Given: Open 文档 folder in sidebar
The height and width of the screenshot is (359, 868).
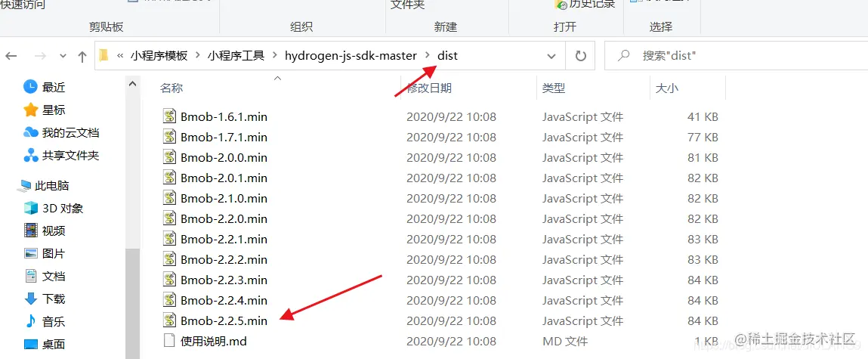Looking at the screenshot, I should (x=54, y=277).
